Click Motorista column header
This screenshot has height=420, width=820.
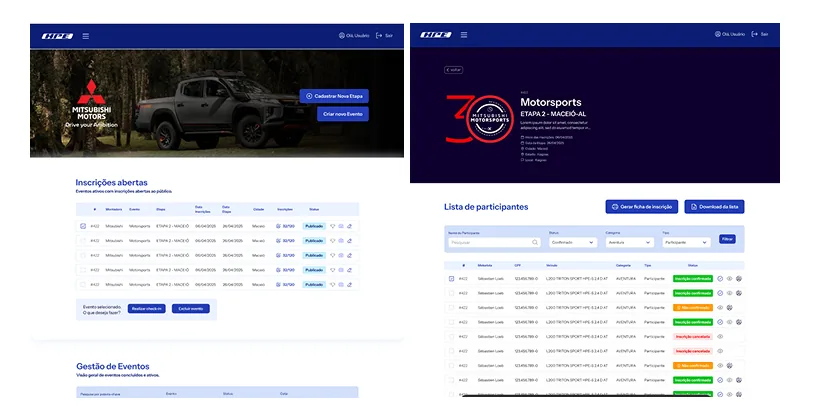(x=485, y=266)
